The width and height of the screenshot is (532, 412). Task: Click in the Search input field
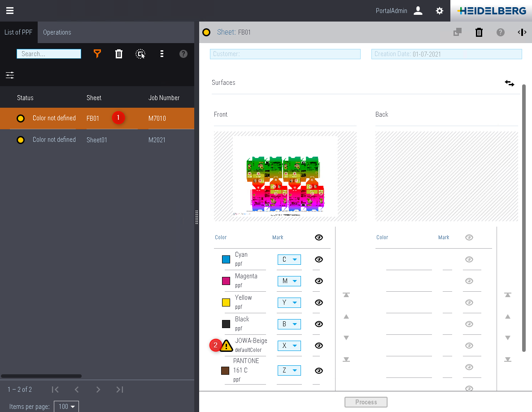(49, 54)
